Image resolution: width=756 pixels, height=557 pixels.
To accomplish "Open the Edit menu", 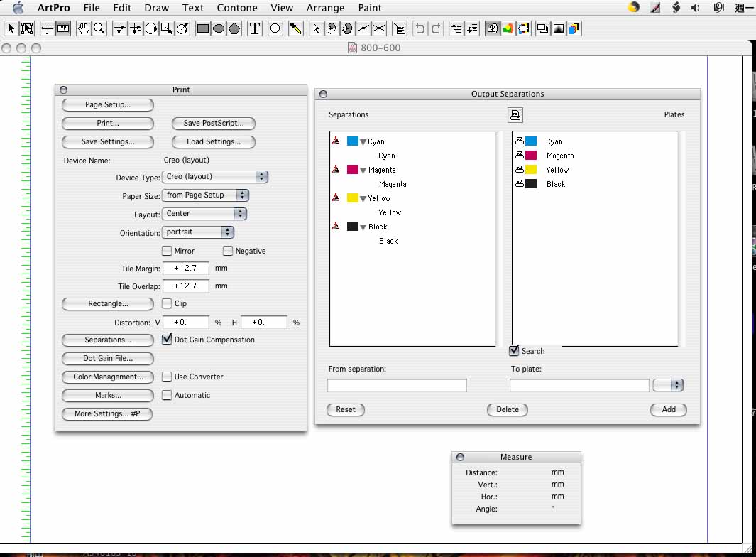I will click(122, 8).
